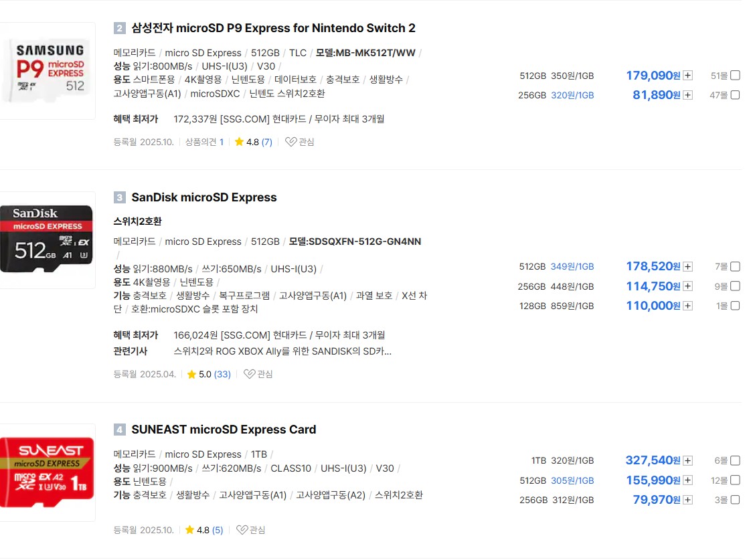
Task: Click the heart 관심 icon for SUNEAST card
Action: click(x=242, y=530)
